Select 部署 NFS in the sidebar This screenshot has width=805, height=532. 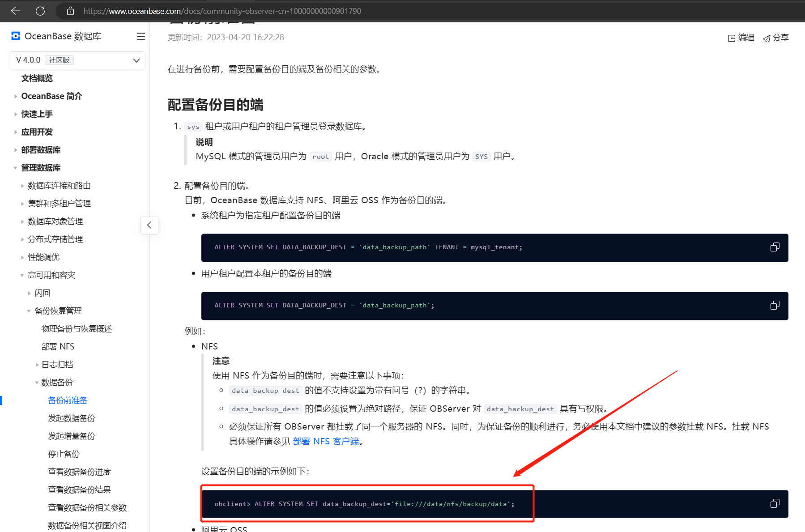tap(58, 347)
